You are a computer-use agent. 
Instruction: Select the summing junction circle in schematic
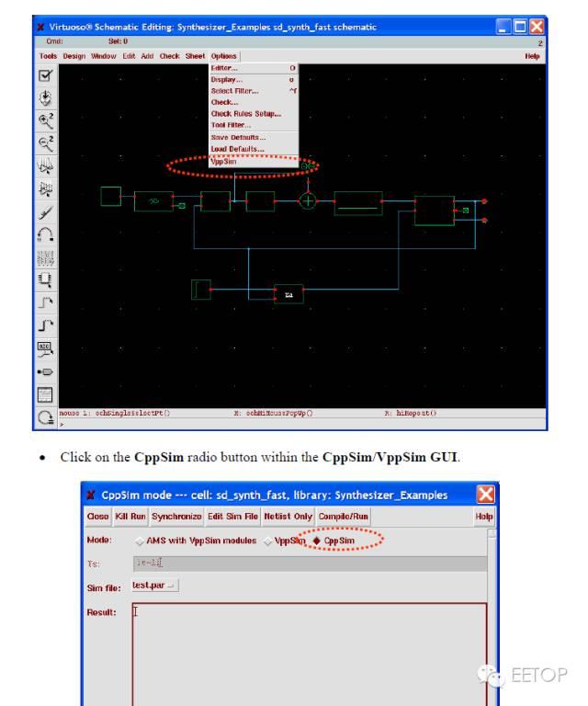(x=308, y=201)
